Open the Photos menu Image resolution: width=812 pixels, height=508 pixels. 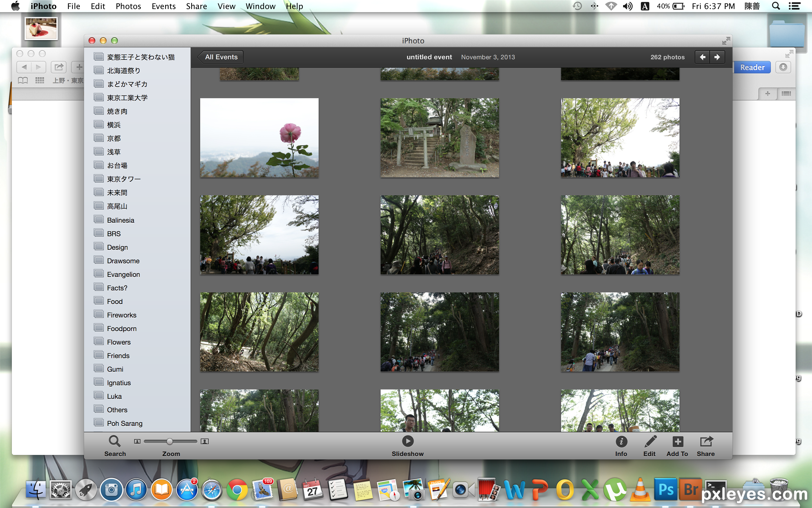click(128, 6)
